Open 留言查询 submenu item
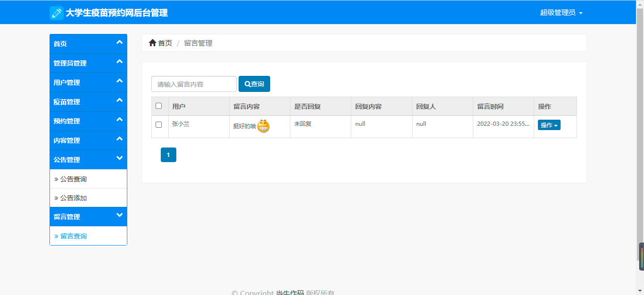The image size is (644, 295). (x=88, y=236)
